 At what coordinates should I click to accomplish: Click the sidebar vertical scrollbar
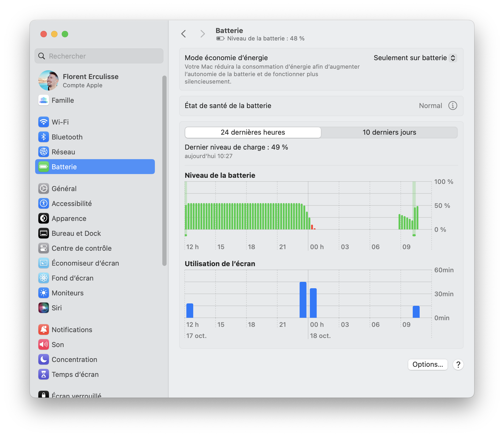coord(164,170)
